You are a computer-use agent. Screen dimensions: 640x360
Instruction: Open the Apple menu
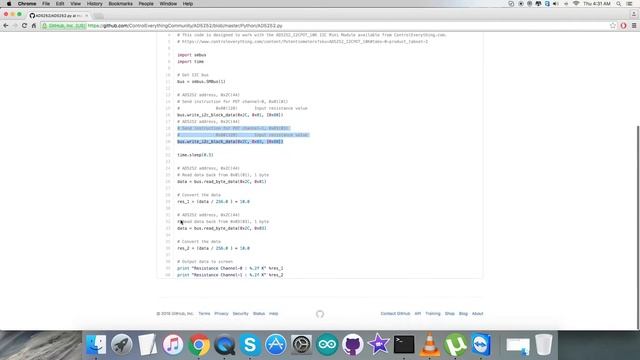click(x=9, y=4)
